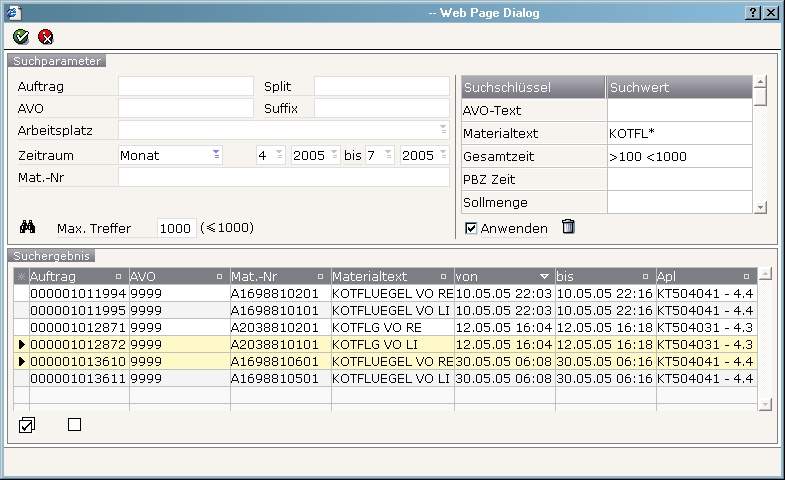Screen dimensions: 785x480
Task: Click the select-all icon below results
Action: click(27, 425)
